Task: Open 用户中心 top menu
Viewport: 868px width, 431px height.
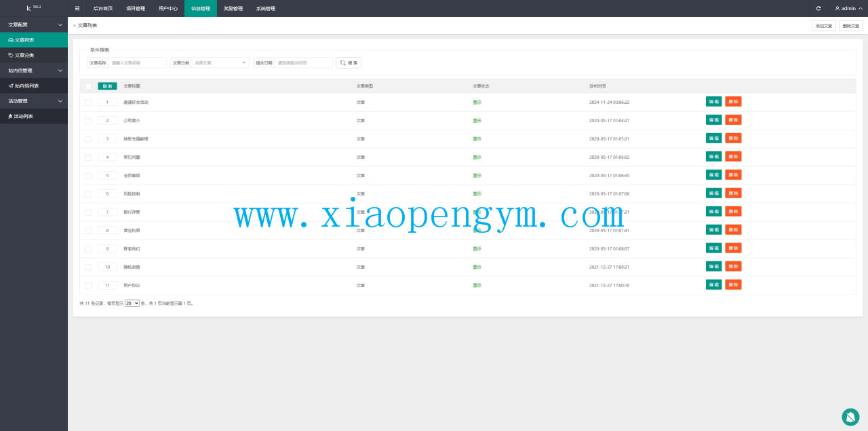Action: (168, 8)
